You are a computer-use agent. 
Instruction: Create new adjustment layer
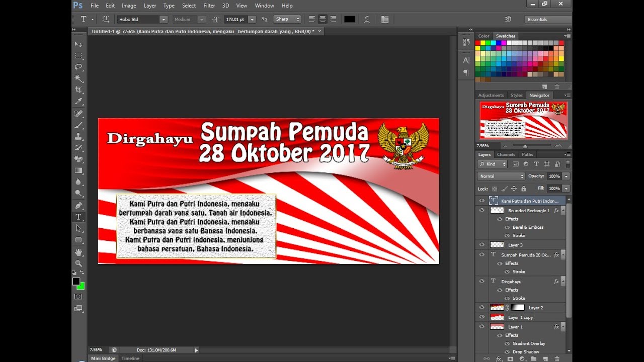click(x=522, y=359)
